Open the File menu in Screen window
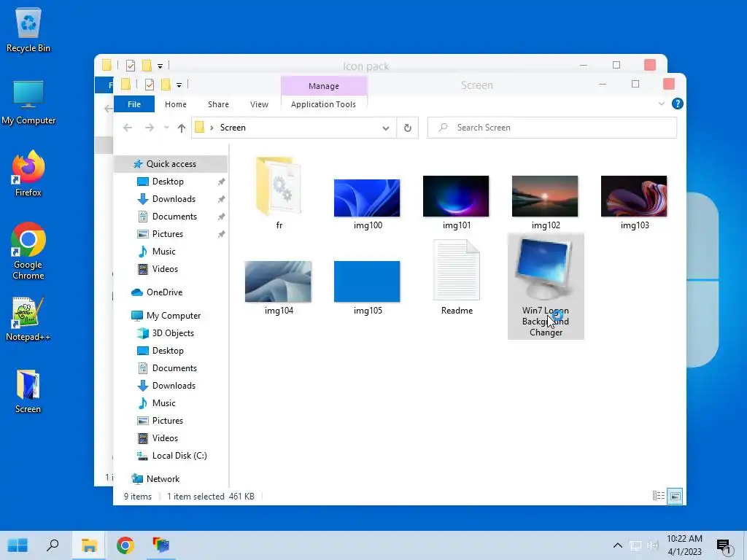Viewport: 747px width, 560px height. point(134,104)
